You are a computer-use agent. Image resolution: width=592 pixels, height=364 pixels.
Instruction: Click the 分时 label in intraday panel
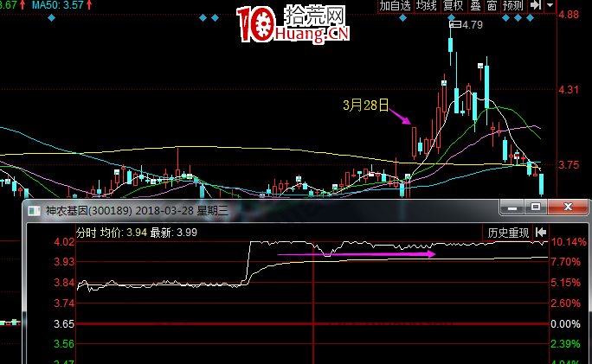tap(87, 232)
